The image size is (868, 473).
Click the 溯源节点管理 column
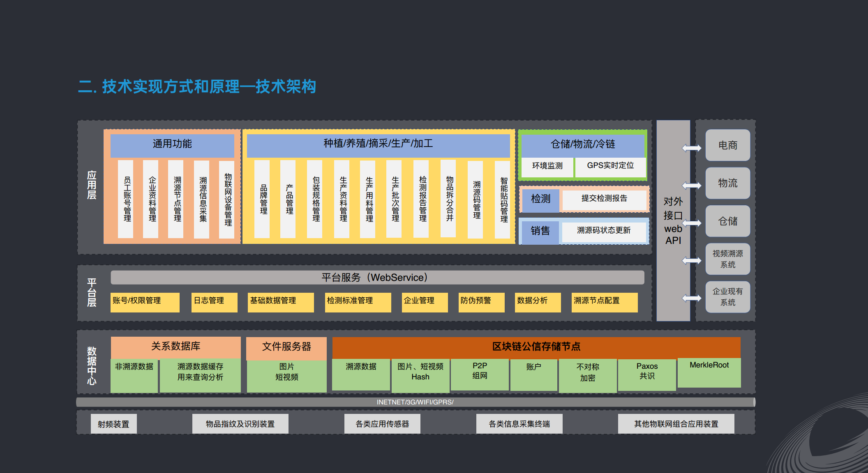click(x=176, y=199)
